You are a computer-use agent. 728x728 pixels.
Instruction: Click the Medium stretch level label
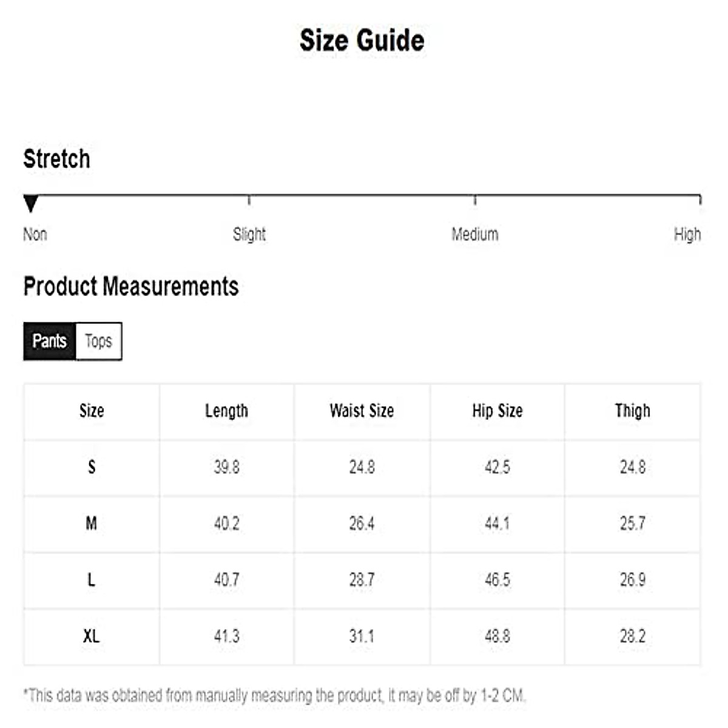[x=474, y=234]
